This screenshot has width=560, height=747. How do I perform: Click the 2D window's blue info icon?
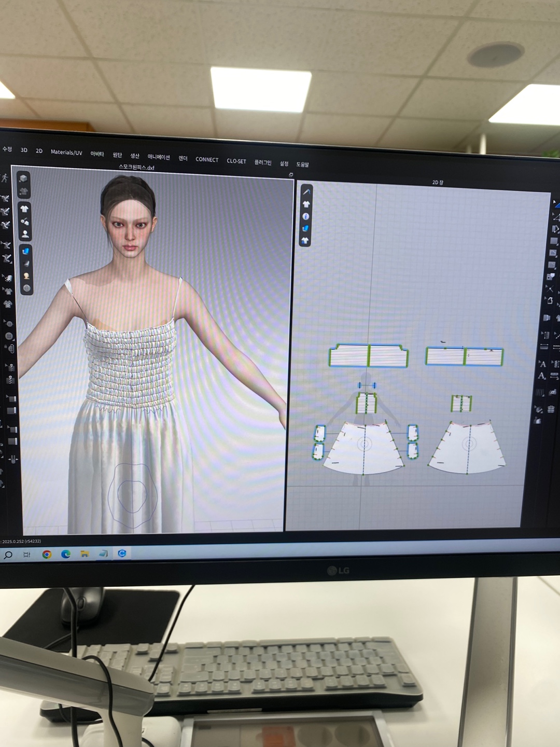(x=305, y=216)
